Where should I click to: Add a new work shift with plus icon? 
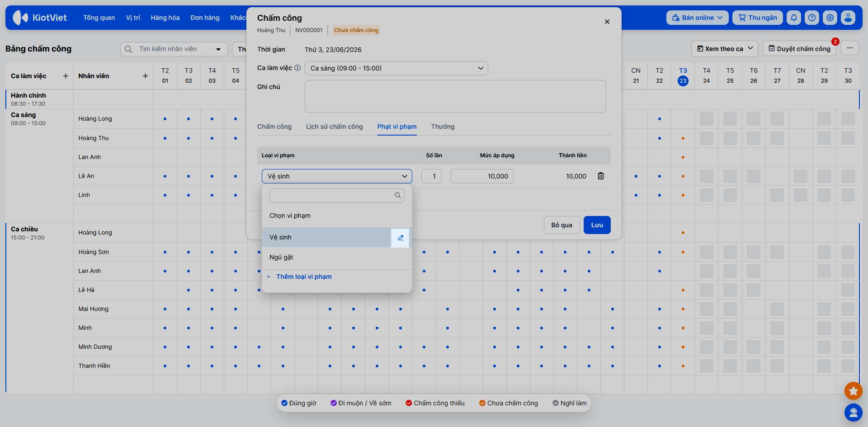click(x=66, y=76)
